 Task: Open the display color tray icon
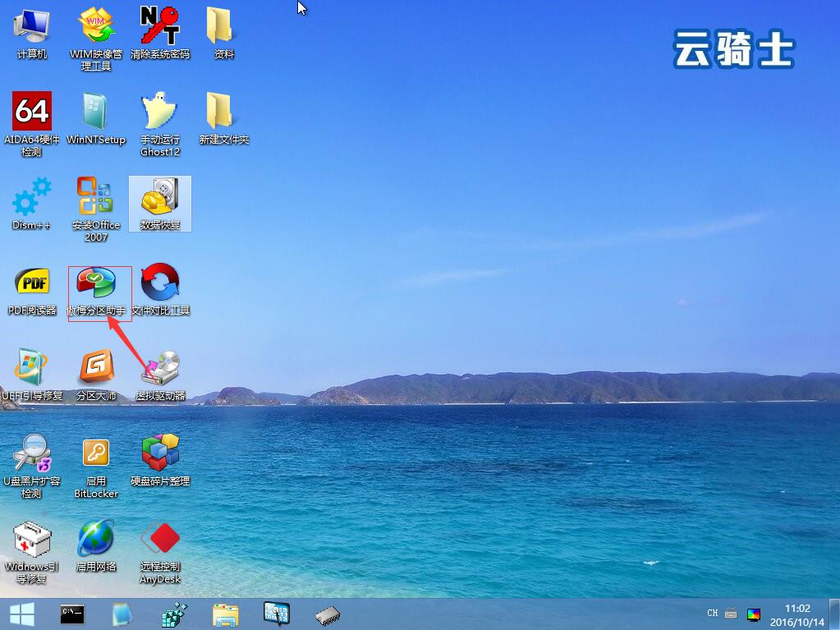pyautogui.click(x=754, y=614)
